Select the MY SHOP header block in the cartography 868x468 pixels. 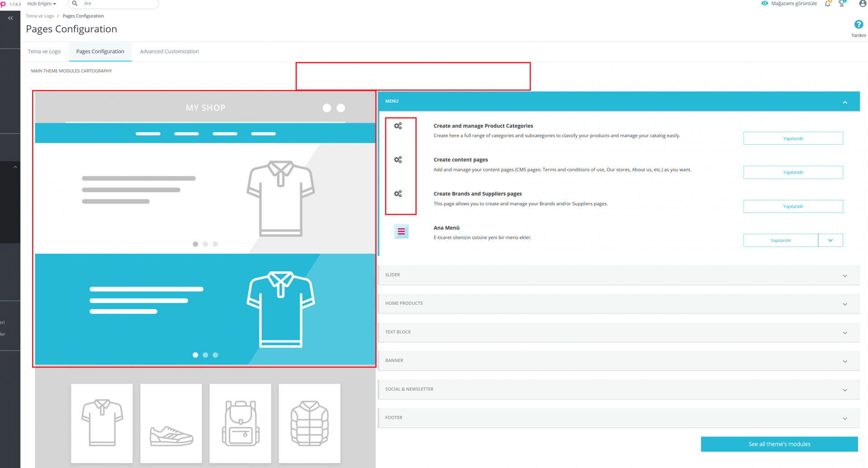(x=205, y=108)
